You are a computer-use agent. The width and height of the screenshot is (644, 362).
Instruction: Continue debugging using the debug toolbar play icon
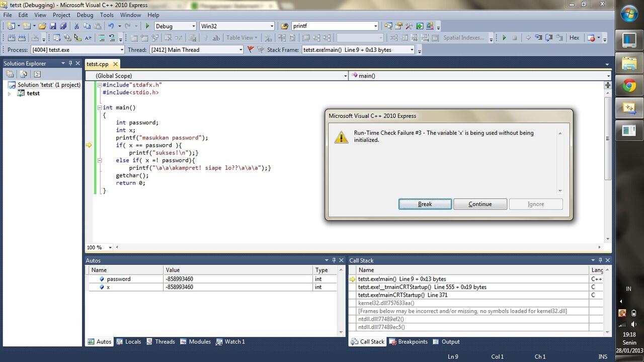(504, 38)
